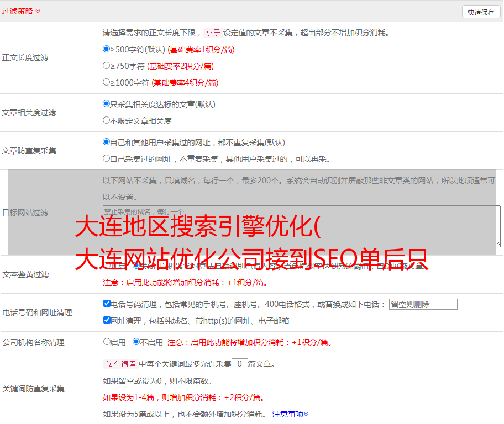Click the 文章防重复采集 row label
Viewport: 504px width, 424px height.
pos(29,151)
